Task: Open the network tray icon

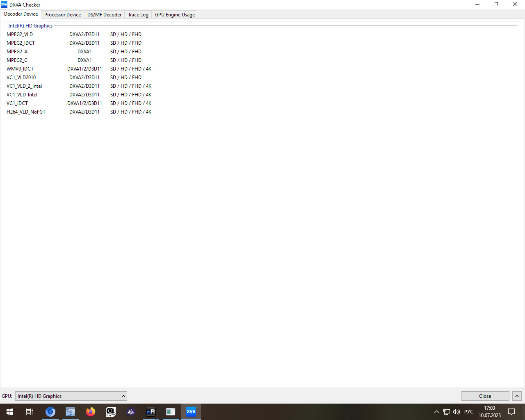Action: [x=447, y=412]
